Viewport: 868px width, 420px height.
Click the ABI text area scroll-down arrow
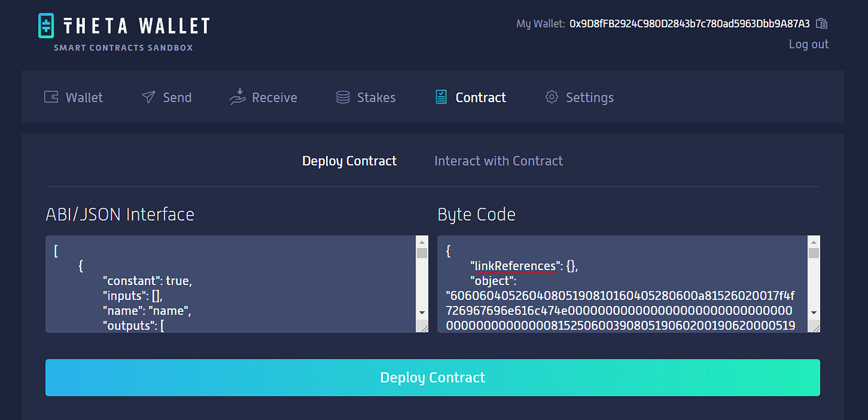point(422,313)
